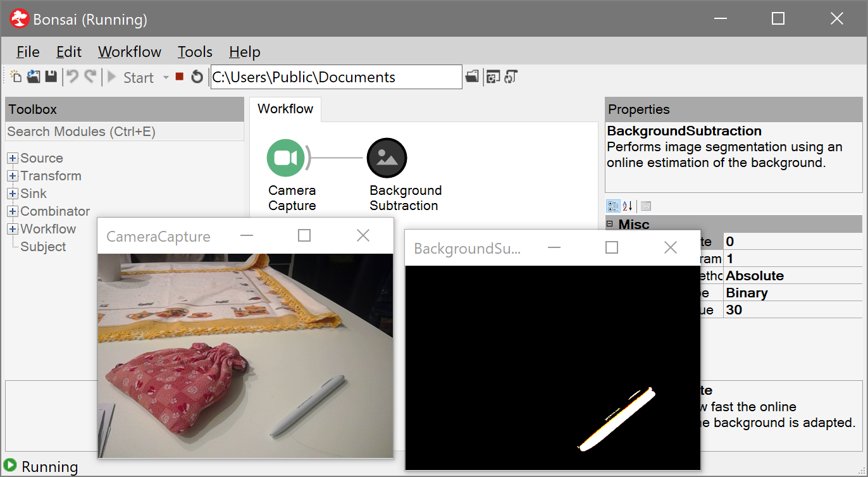Minimize the BackgroundSubtraction visualizer window
This screenshot has width=868, height=477.
tap(554, 247)
